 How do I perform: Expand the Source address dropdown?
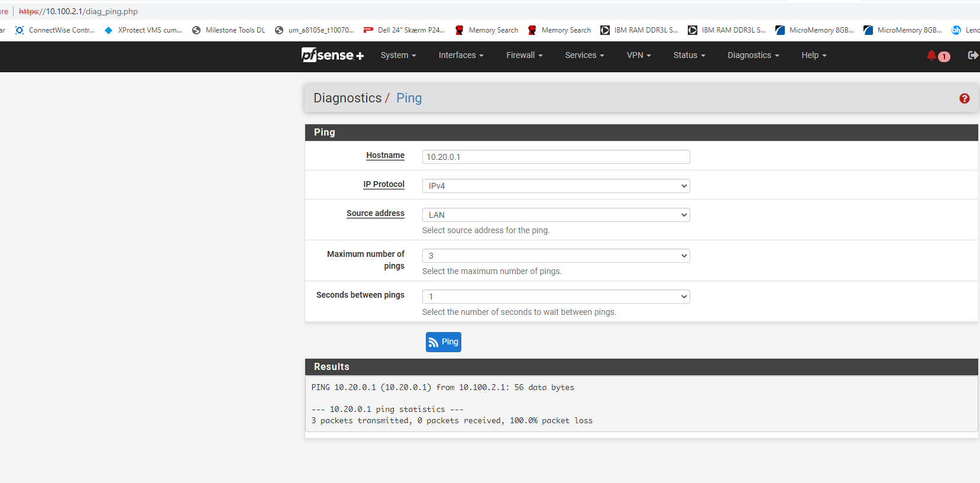point(555,215)
